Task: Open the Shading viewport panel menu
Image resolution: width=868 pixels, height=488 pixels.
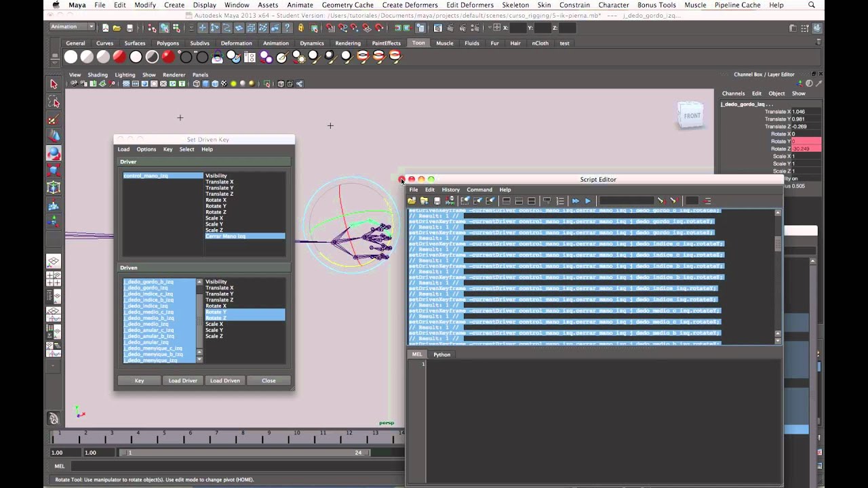Action: tap(98, 75)
